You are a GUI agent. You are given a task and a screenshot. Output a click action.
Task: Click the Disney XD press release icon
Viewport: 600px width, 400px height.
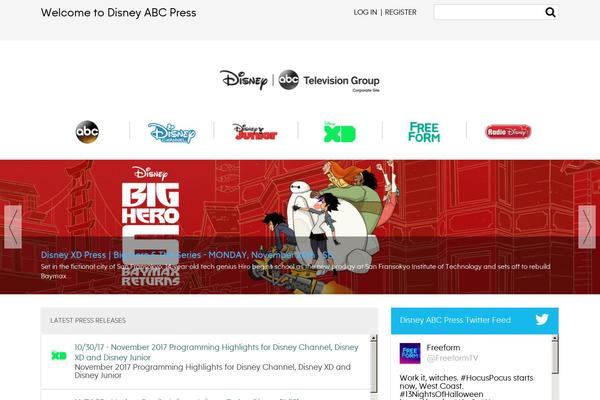pyautogui.click(x=59, y=356)
